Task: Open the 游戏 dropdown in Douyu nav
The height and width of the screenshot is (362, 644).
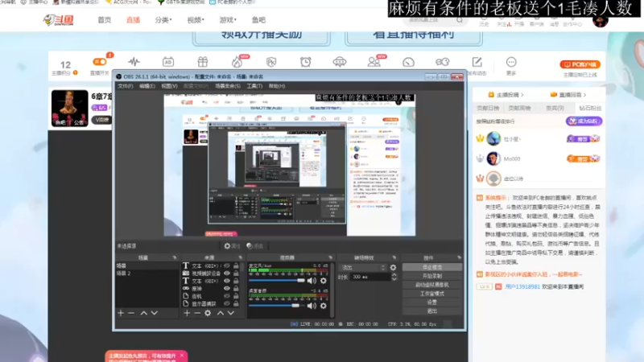Action: tap(228, 19)
